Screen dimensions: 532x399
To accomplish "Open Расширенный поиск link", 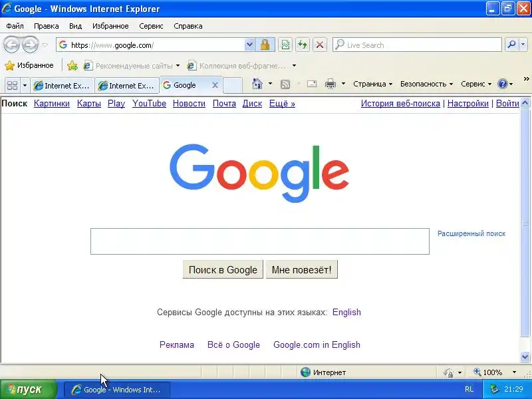I will coord(471,233).
